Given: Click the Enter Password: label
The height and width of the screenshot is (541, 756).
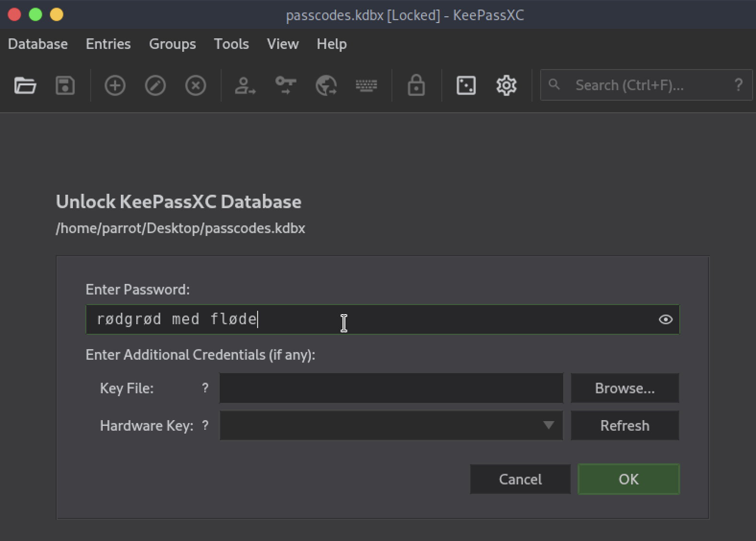Looking at the screenshot, I should point(138,290).
